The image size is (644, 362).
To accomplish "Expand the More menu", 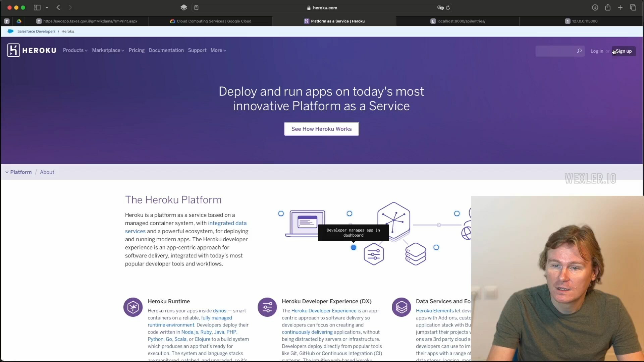I will click(x=218, y=50).
